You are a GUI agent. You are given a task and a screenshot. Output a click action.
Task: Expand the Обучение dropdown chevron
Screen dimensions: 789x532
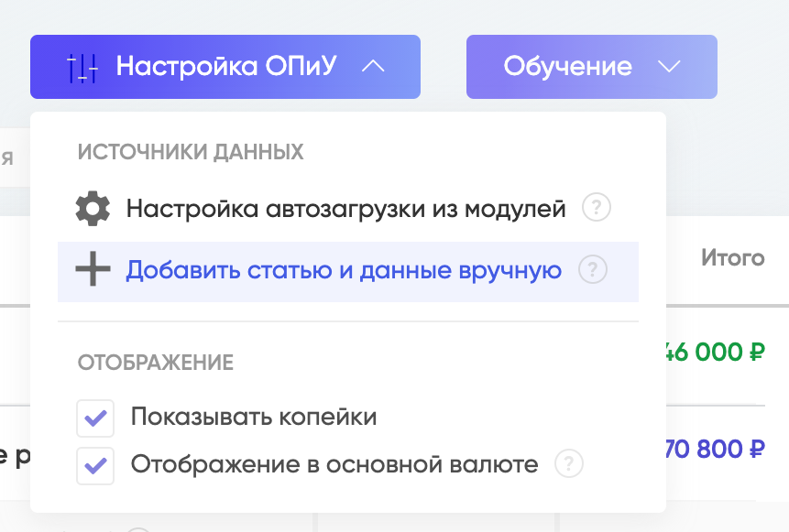(x=669, y=66)
